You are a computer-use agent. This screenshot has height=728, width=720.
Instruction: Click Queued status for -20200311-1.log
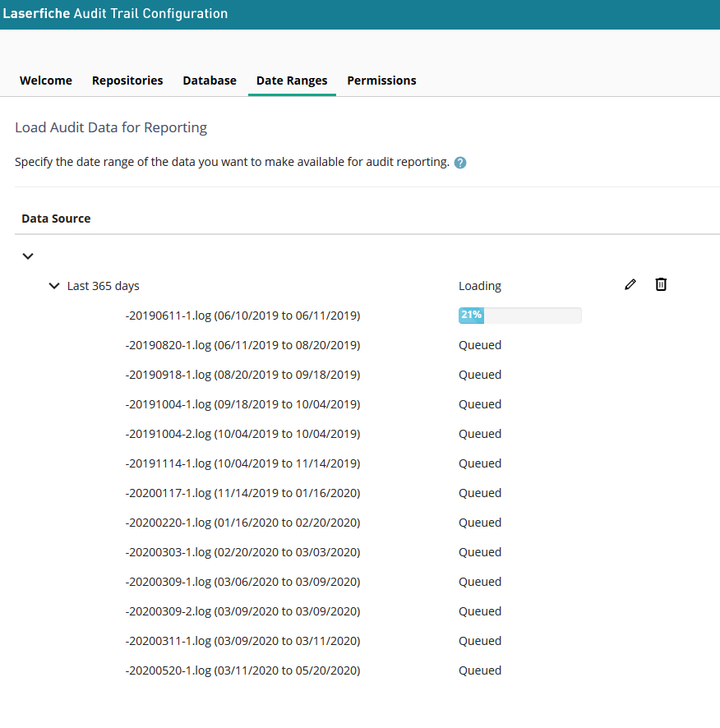pyautogui.click(x=480, y=641)
